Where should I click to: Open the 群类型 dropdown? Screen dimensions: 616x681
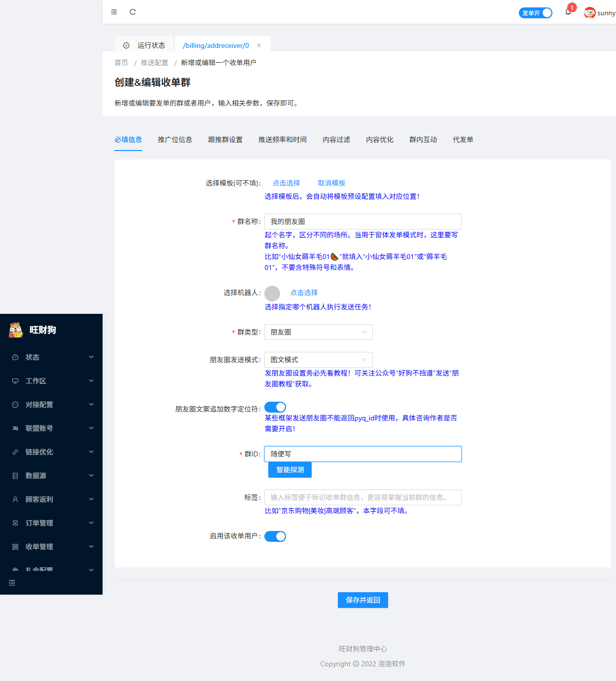click(x=319, y=332)
